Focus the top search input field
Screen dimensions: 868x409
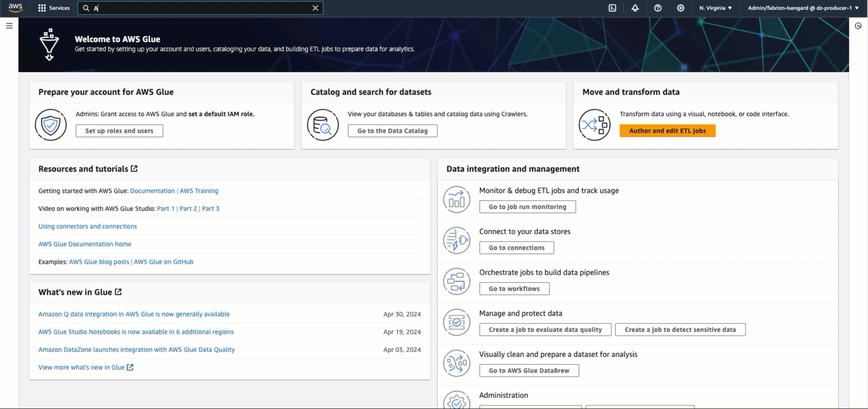pyautogui.click(x=200, y=8)
